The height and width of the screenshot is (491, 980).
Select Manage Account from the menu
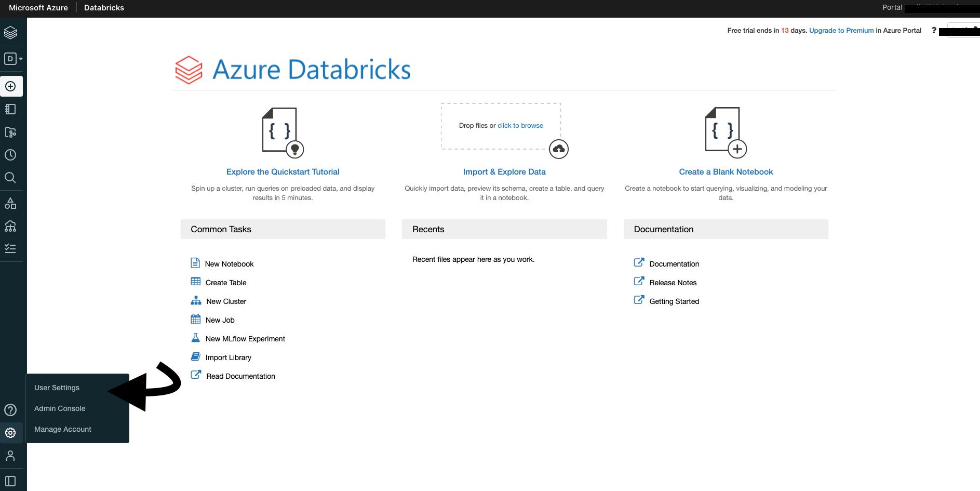(x=63, y=429)
